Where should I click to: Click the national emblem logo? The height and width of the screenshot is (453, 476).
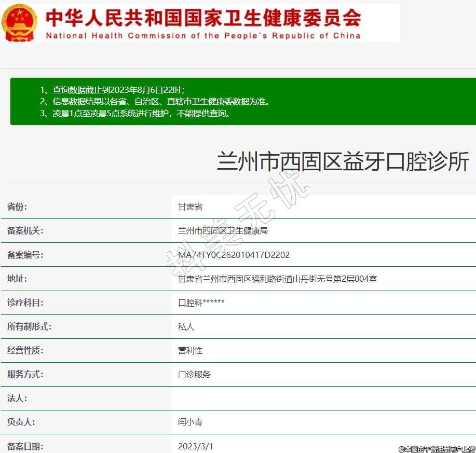(19, 23)
